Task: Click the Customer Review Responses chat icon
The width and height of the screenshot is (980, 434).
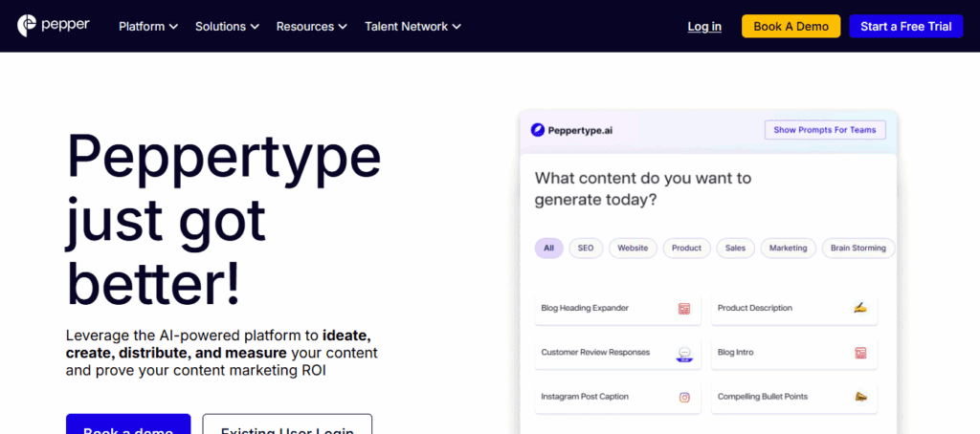Action: pos(684,354)
